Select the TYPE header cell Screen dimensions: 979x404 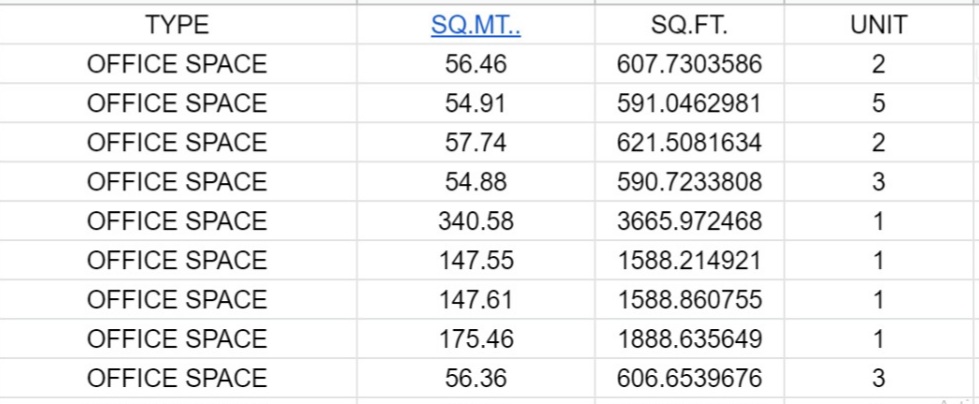point(177,25)
